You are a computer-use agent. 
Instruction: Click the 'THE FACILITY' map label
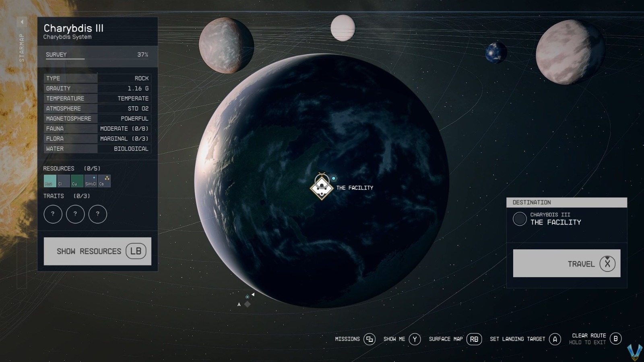tap(355, 188)
